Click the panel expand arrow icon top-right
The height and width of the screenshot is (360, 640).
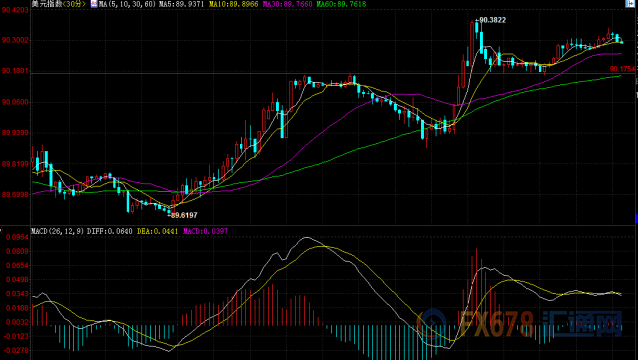click(630, 4)
